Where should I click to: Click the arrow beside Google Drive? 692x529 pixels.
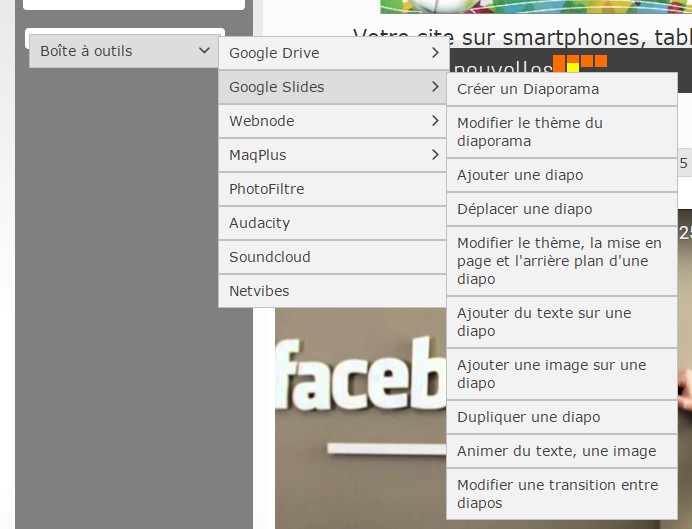pyautogui.click(x=435, y=53)
